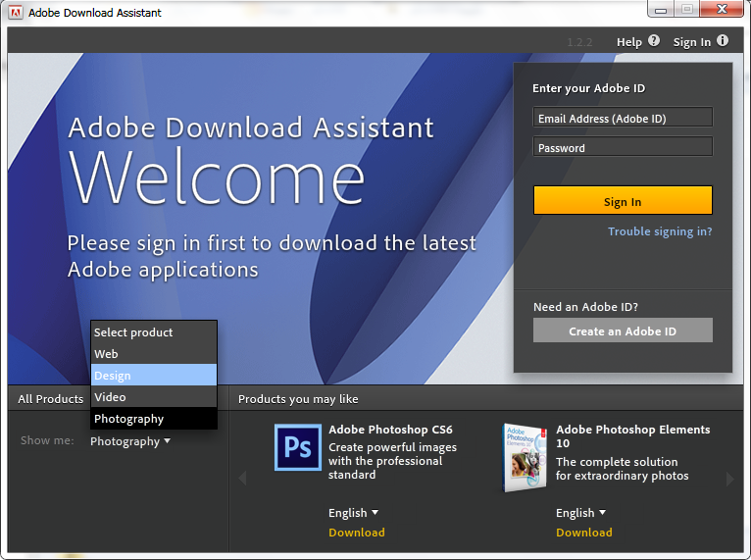The width and height of the screenshot is (751, 560).
Task: Click the Help question mark icon
Action: (654, 41)
